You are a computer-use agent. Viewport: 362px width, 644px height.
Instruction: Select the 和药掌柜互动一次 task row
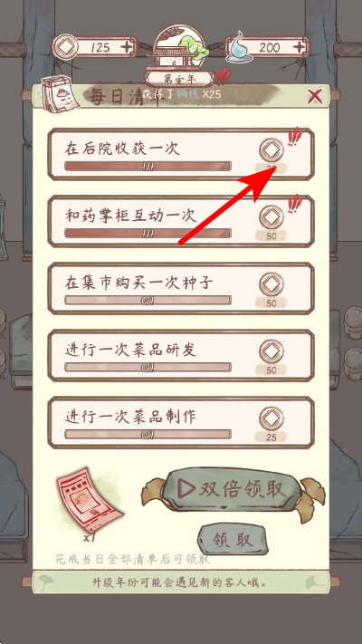[x=181, y=221]
